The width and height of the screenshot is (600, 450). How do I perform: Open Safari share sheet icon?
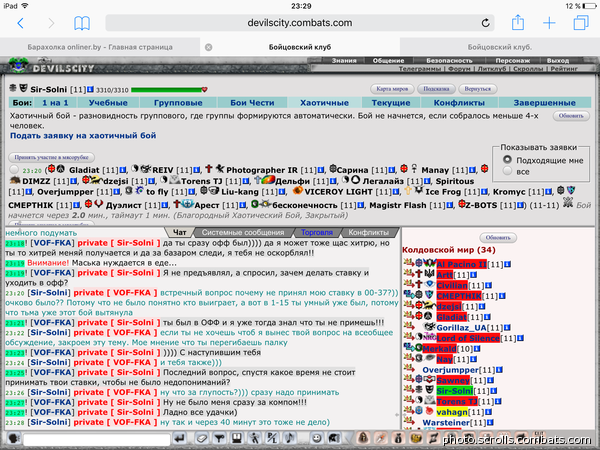pos(518,22)
